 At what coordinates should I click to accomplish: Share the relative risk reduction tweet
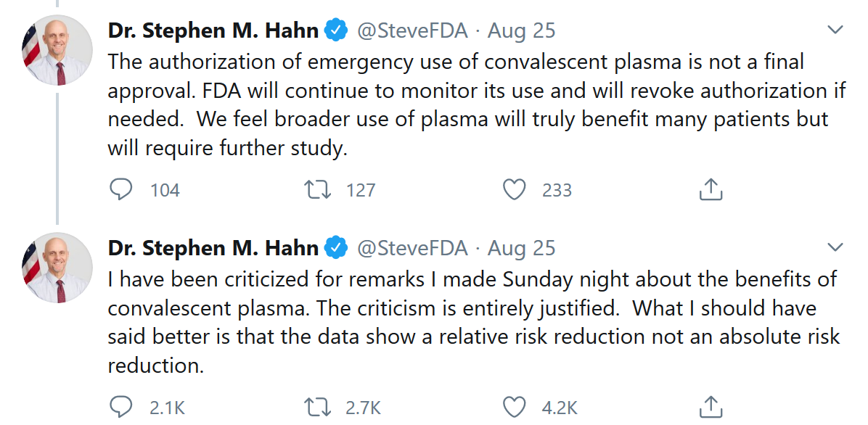point(711,408)
